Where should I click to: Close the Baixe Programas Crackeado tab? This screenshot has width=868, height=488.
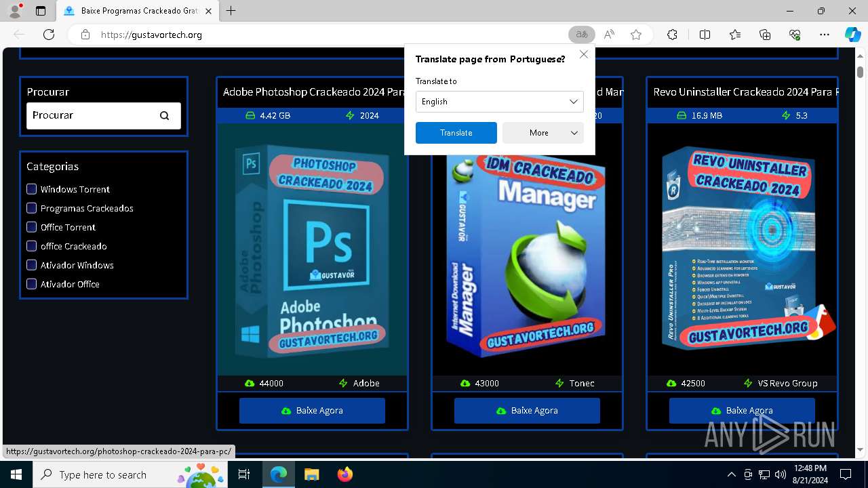click(209, 11)
